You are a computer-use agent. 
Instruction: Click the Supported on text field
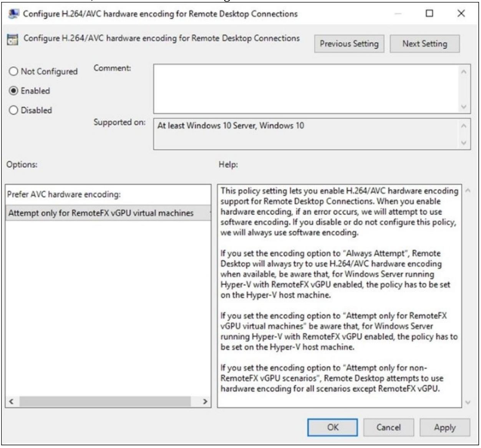(306, 133)
